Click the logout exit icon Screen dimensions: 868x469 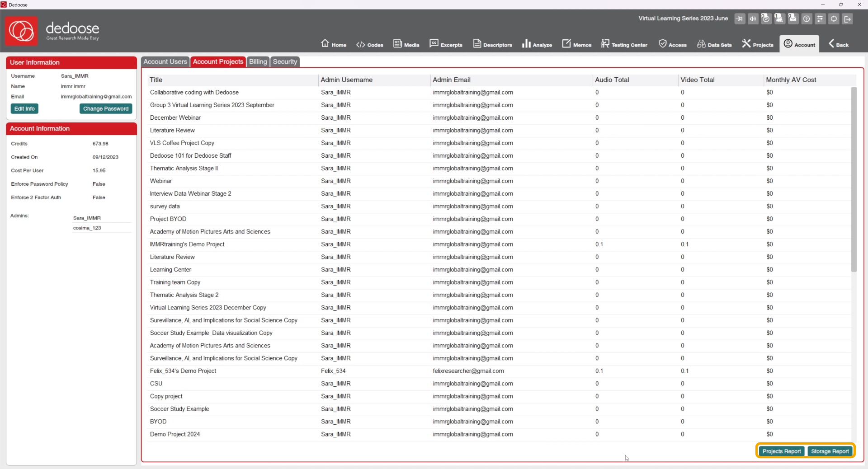click(848, 19)
